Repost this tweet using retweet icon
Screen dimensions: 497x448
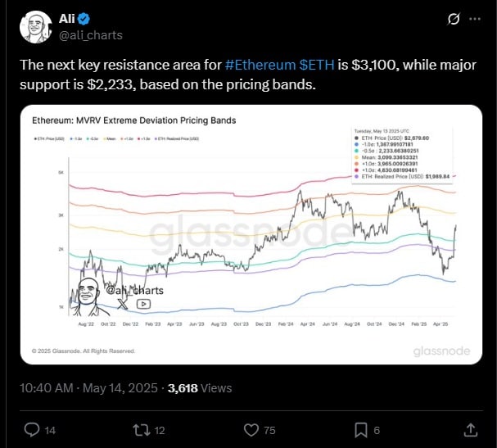142,430
